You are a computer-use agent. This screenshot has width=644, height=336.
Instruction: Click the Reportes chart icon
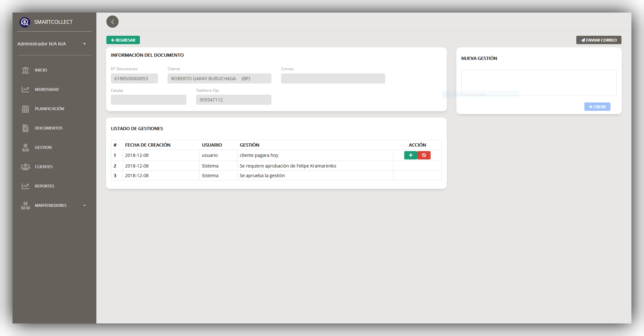click(25, 186)
